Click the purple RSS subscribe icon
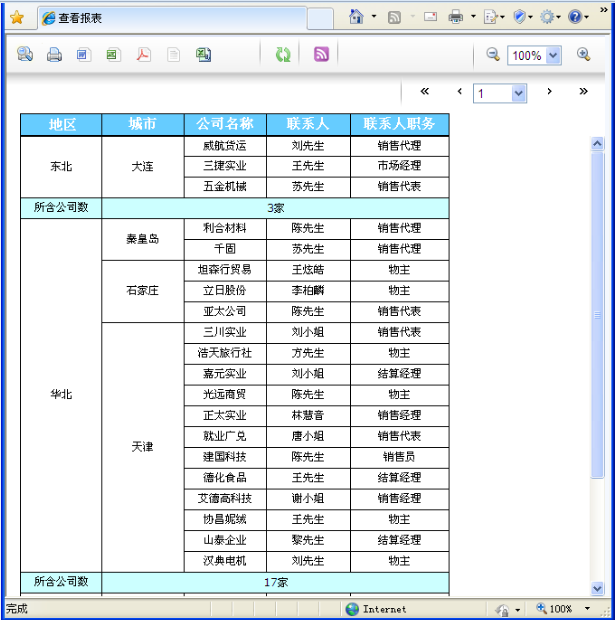This screenshot has width=615, height=620. point(321,54)
